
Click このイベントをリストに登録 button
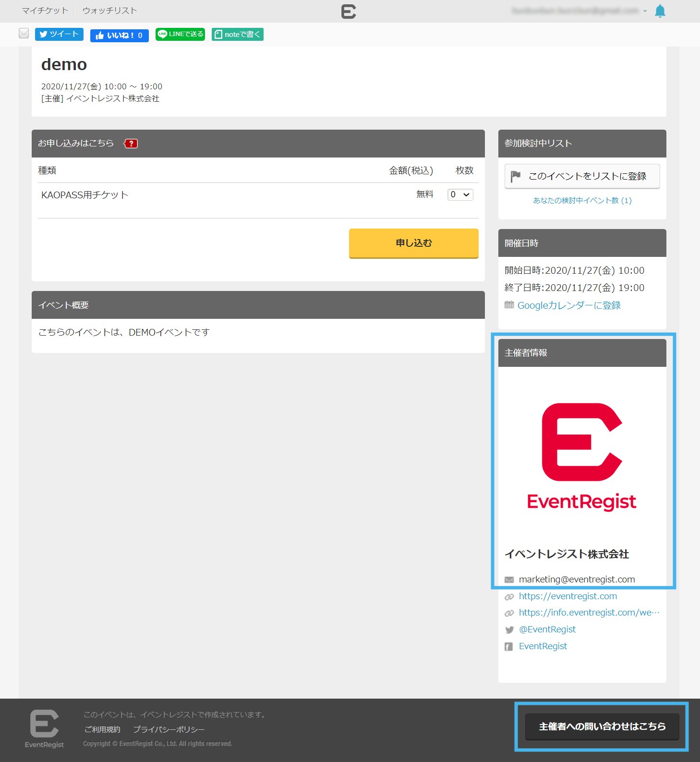click(x=582, y=176)
